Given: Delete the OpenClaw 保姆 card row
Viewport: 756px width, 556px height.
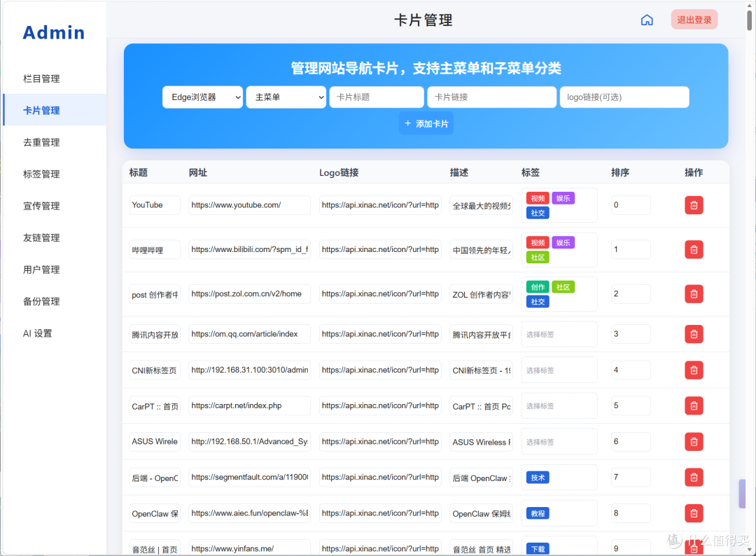Looking at the screenshot, I should tap(694, 513).
